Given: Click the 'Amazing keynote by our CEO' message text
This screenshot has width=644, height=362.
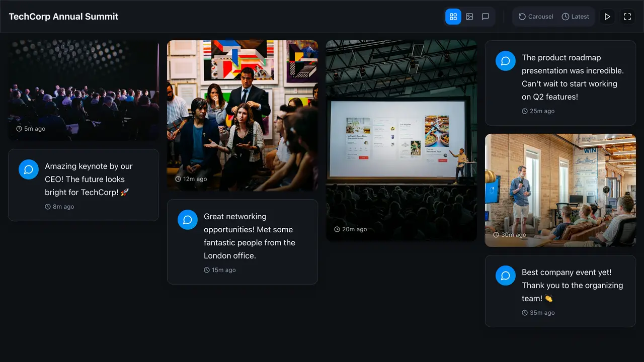Looking at the screenshot, I should pos(89,179).
